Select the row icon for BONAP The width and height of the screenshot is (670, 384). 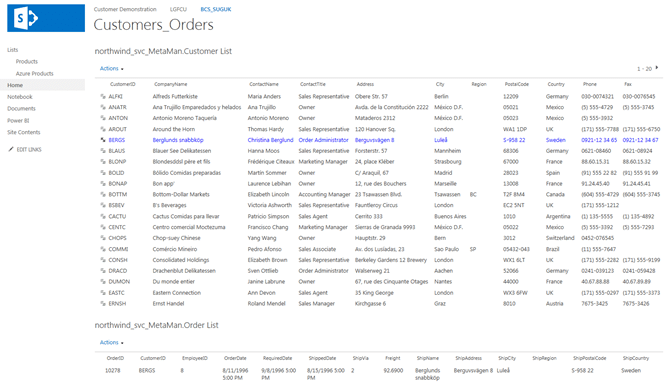tap(103, 183)
